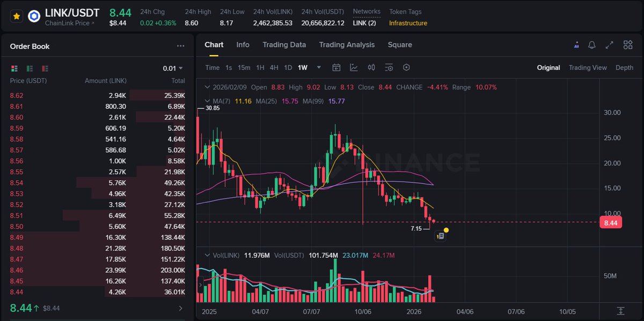
Task: Open the Trading Data tab
Action: 284,45
